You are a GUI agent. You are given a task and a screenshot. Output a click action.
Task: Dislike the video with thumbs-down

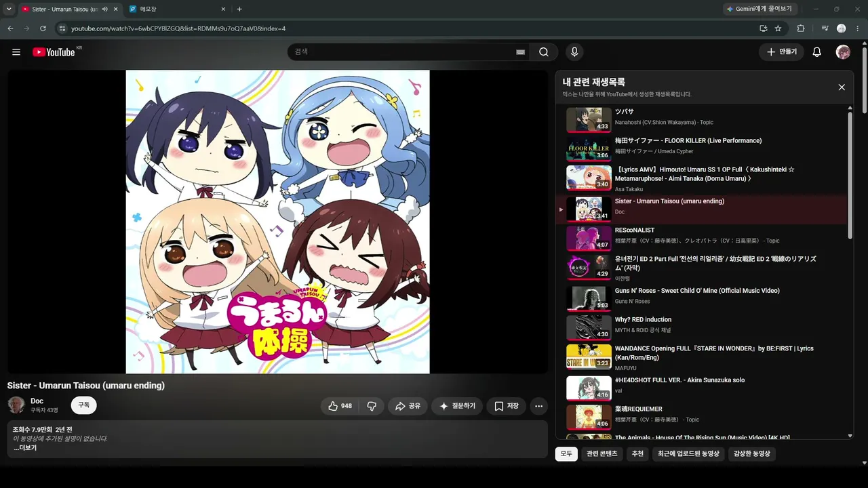click(372, 406)
